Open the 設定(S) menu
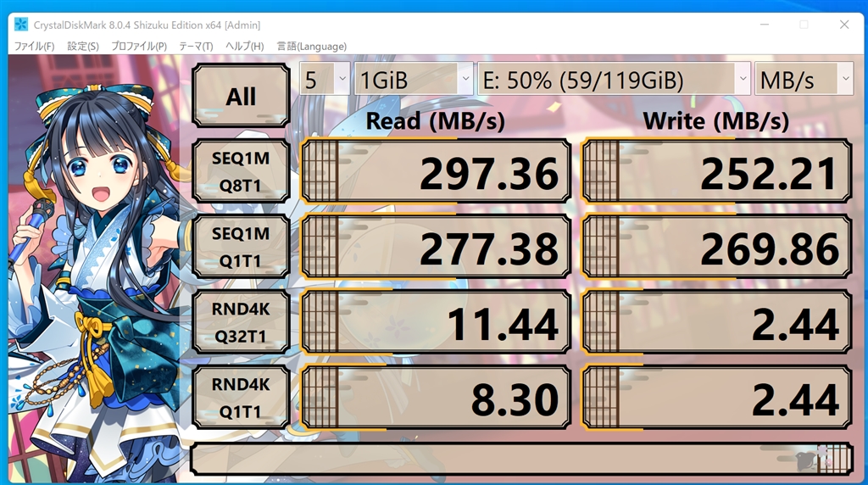The height and width of the screenshot is (485, 868). point(83,47)
